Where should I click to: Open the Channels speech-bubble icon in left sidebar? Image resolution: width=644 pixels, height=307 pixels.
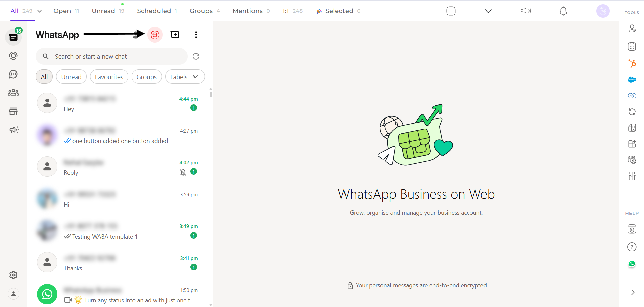coord(13,74)
